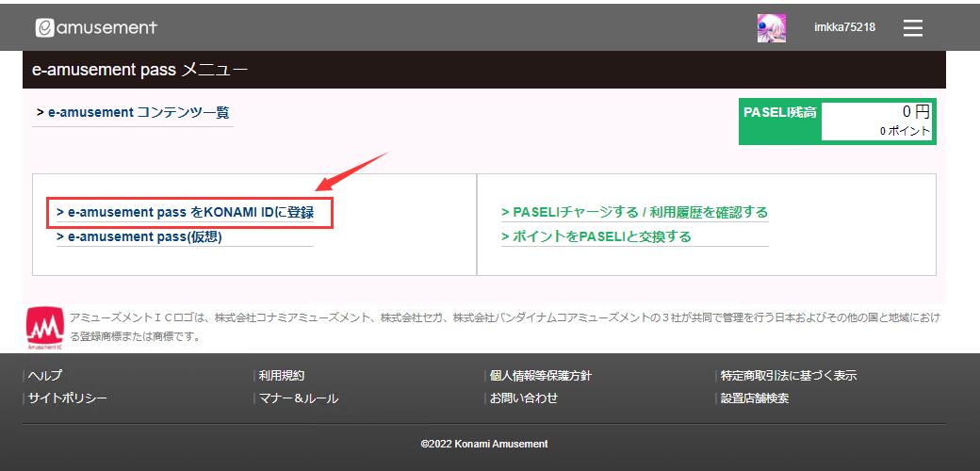
Task: Click the Amusement IC logo
Action: coord(46,326)
